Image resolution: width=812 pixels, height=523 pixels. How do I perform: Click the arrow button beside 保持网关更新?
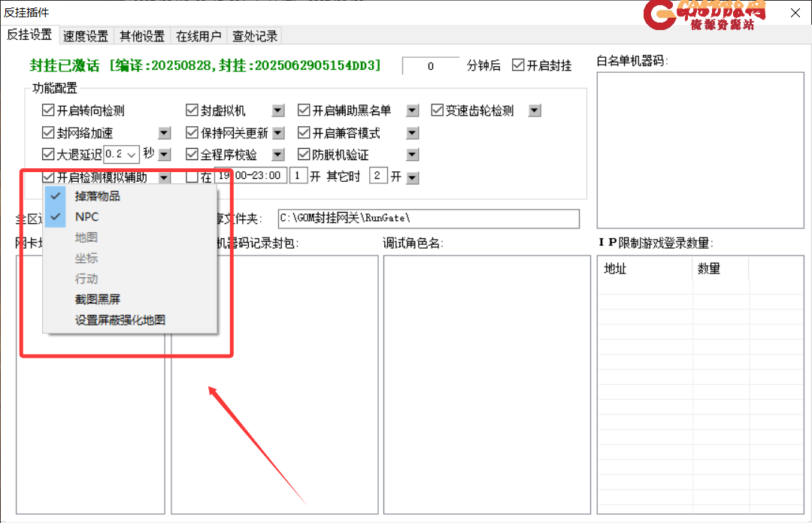[278, 133]
